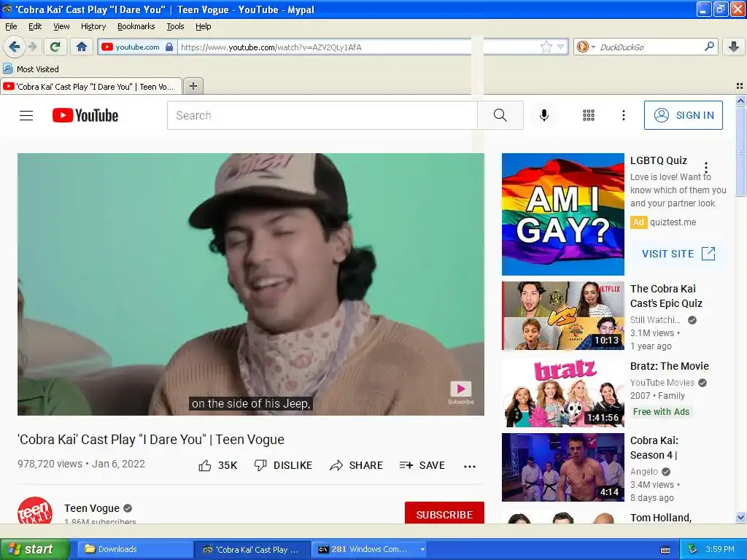Screen dimensions: 747x560
Task: Open The Cobra Kai Cast's Epic Quiz title
Action: 667,296
